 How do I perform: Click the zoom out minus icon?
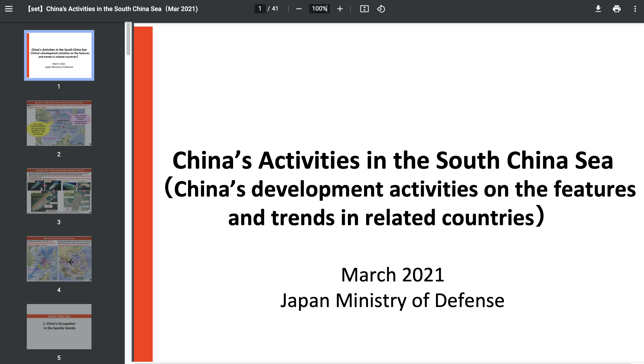click(299, 9)
